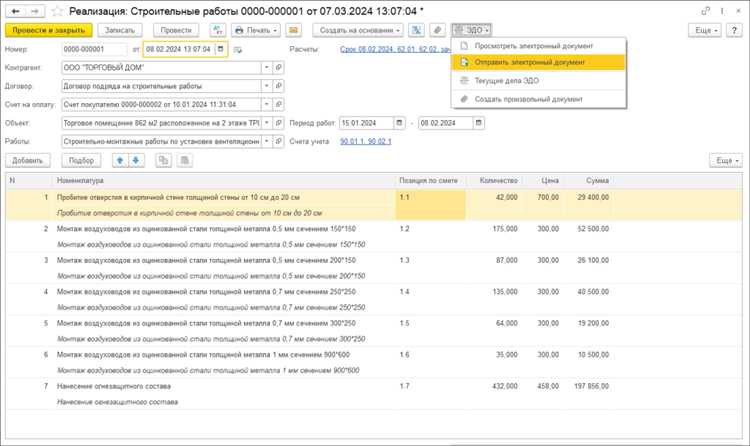The width and height of the screenshot is (750, 446).
Task: Select row 7 Нанесение огнезащитного состава
Action: pos(374,394)
